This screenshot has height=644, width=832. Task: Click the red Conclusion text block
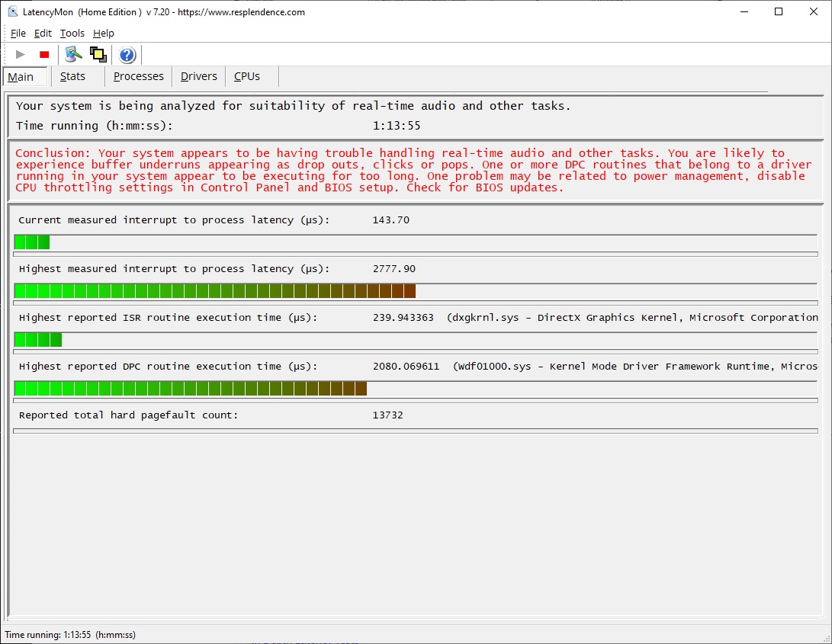(410, 170)
